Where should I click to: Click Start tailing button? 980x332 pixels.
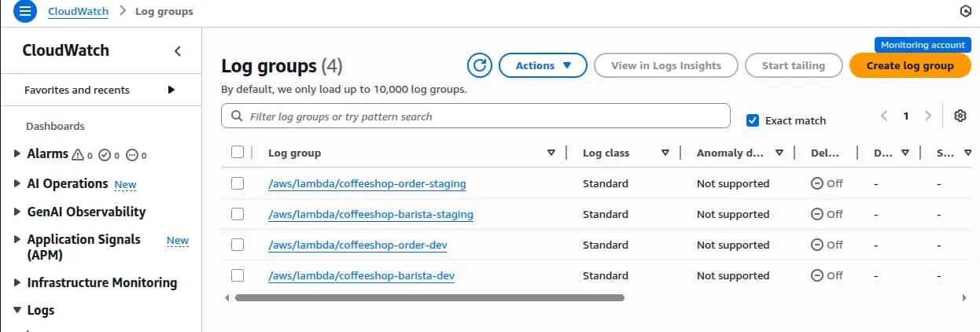click(794, 65)
